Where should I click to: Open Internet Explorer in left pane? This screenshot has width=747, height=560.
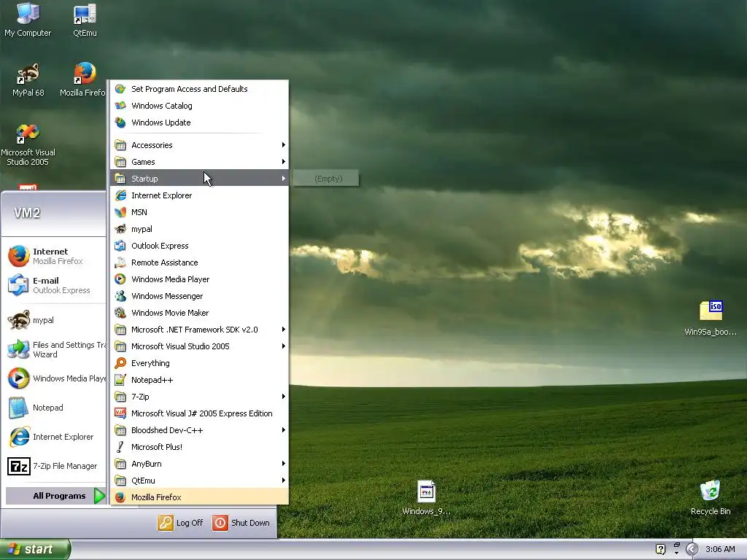point(54,437)
